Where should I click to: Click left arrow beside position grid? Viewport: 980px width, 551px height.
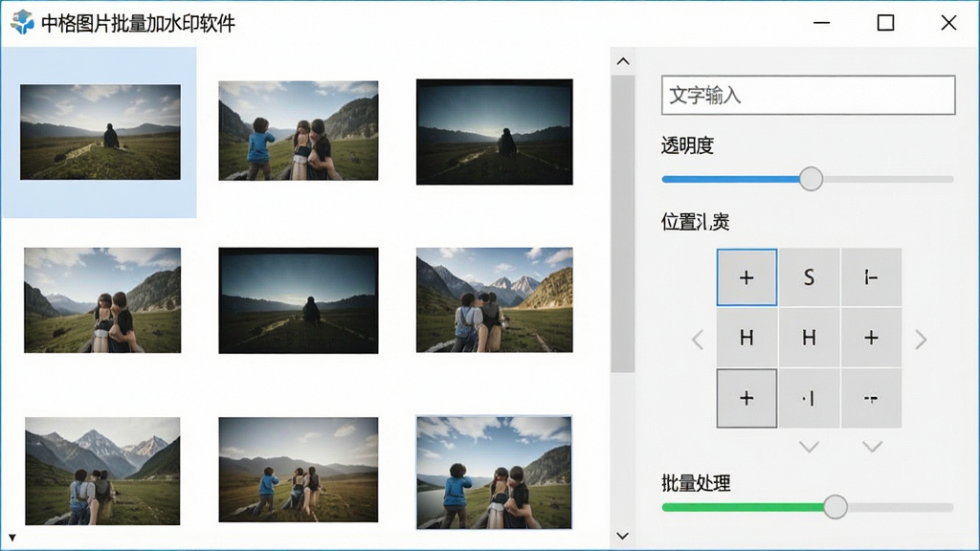(x=698, y=340)
